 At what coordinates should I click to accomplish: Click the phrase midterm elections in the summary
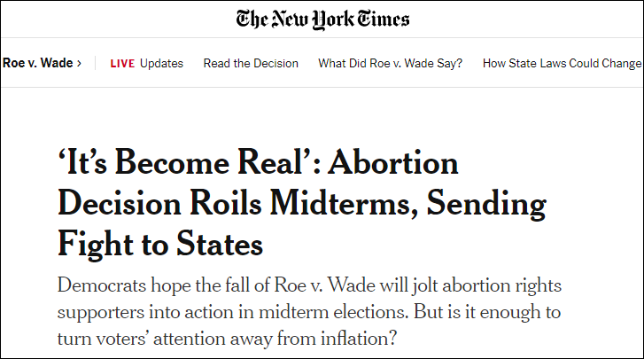(333, 312)
